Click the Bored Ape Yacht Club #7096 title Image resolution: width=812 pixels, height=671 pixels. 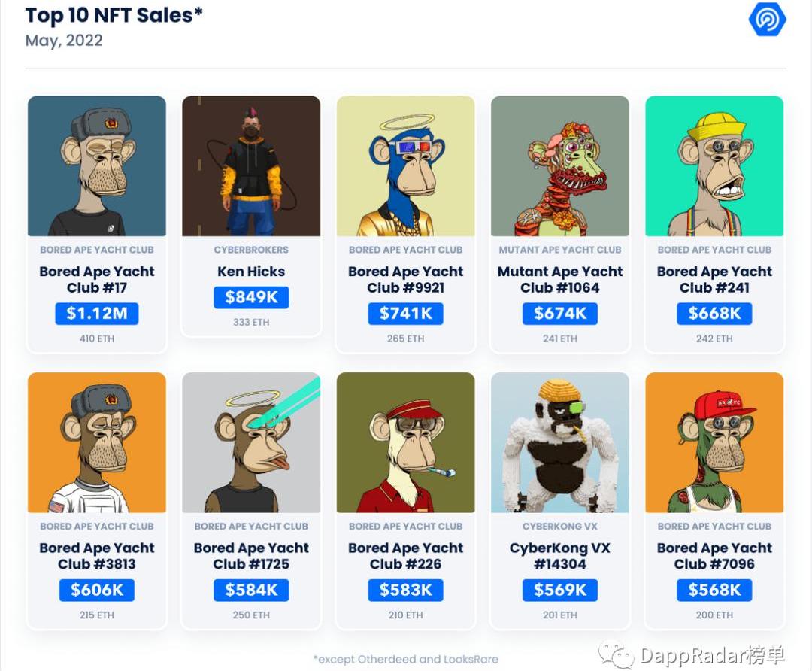[714, 556]
